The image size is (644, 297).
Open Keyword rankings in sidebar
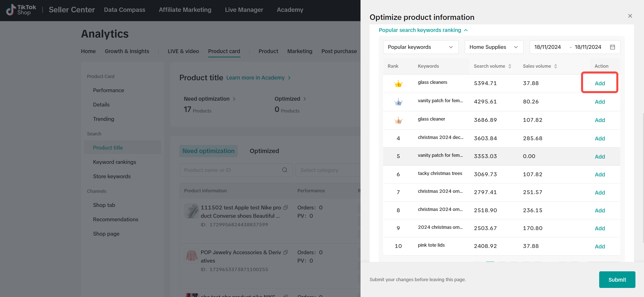pos(114,162)
